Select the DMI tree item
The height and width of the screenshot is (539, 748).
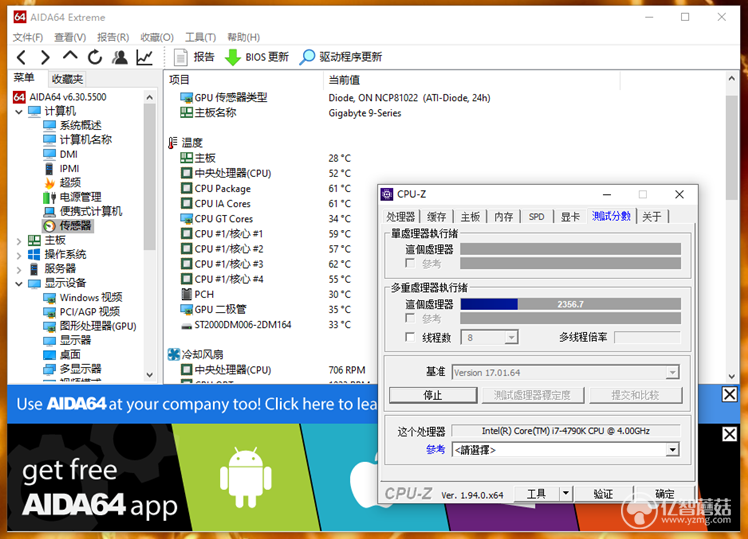tap(61, 154)
